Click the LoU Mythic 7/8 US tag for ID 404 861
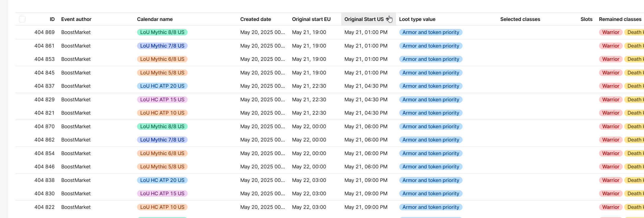The height and width of the screenshot is (218, 644). (x=162, y=46)
